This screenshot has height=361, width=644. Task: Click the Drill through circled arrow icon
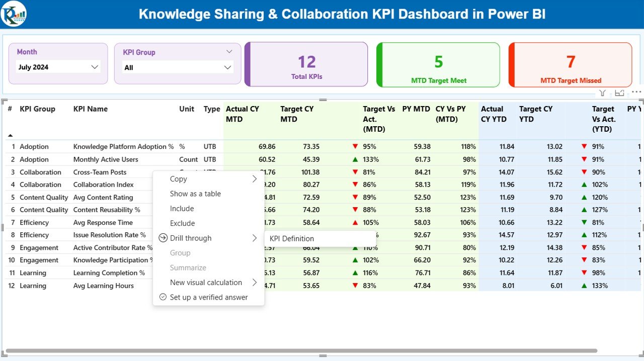click(163, 238)
